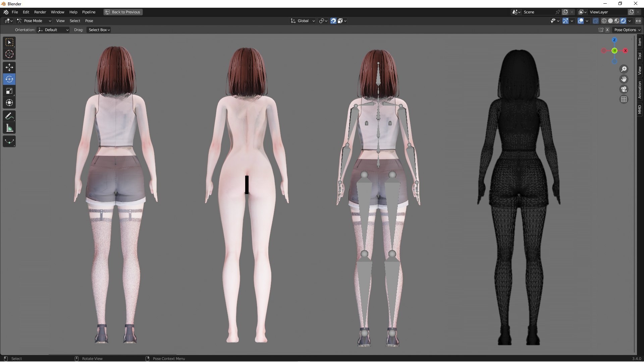
Task: Select the Scale tool
Action: tap(9, 91)
